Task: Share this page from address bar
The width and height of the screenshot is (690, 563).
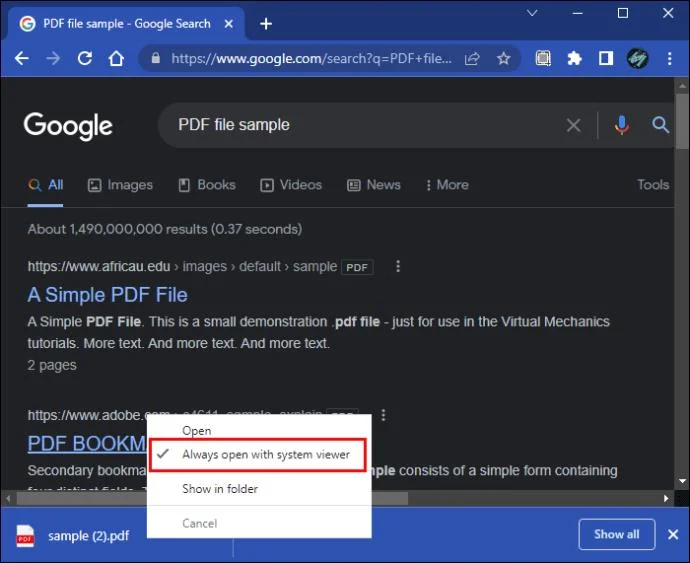Action: tap(472, 58)
